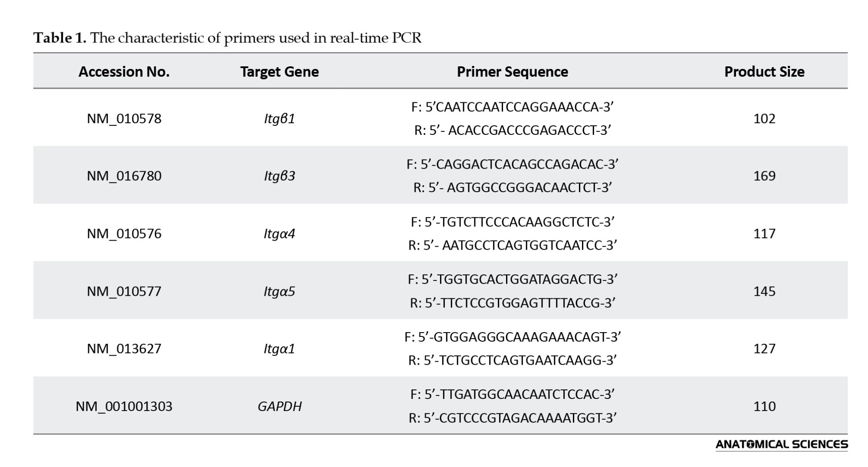Click the Accession No. column header

pos(124,72)
